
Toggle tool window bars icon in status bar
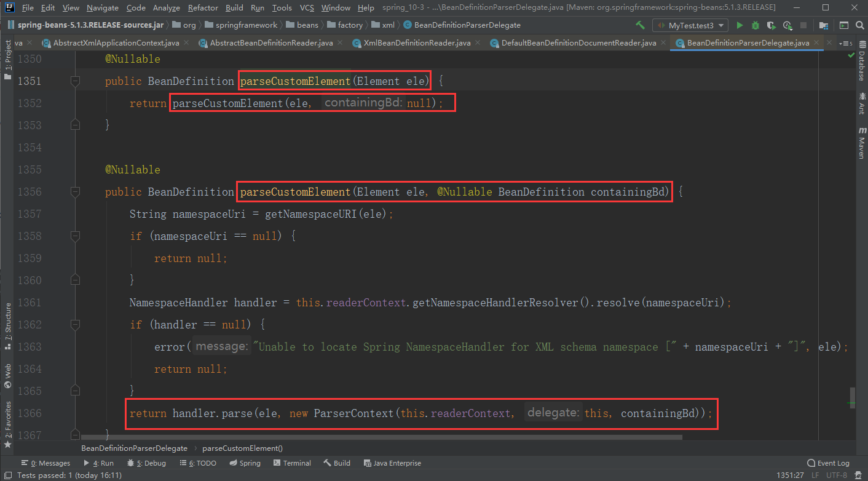[x=7, y=475]
